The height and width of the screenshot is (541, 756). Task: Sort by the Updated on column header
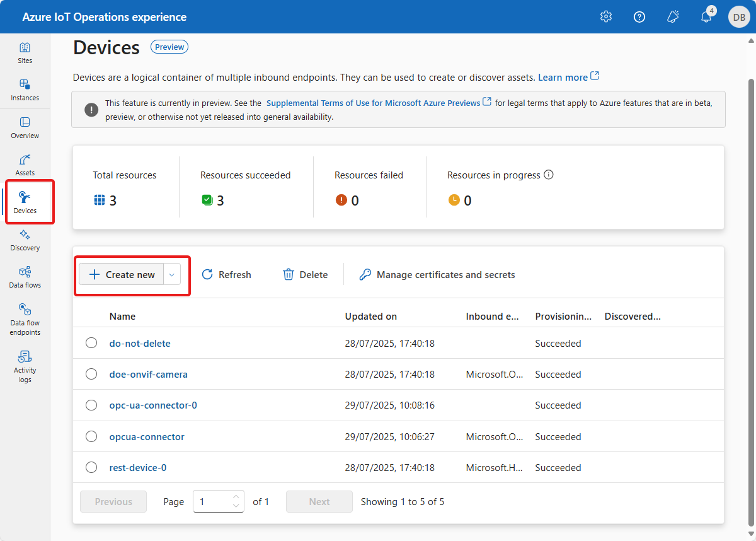371,316
